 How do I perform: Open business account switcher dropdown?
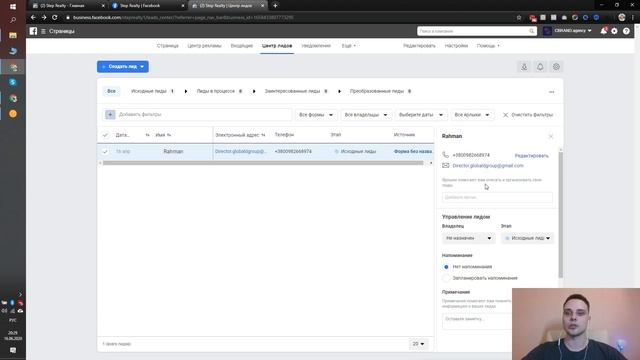567,31
